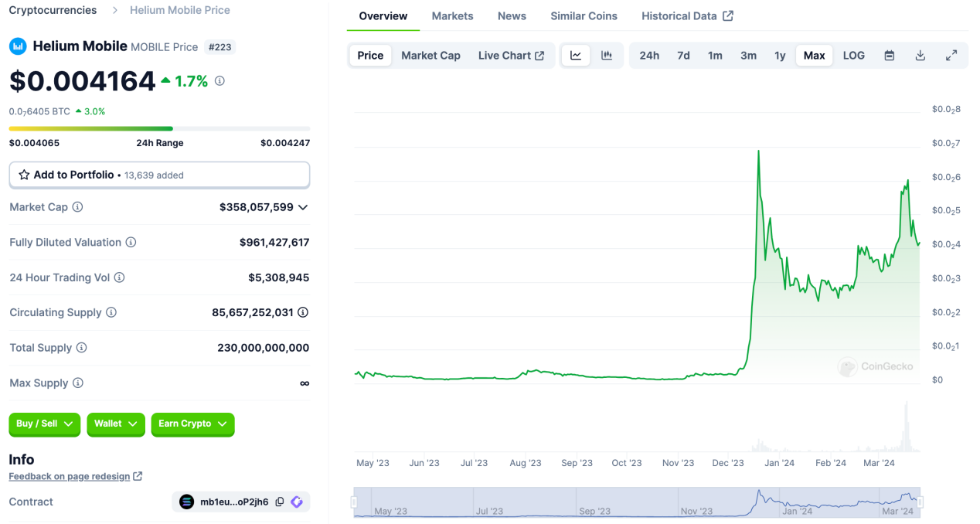Toggle LOG scale on the chart
This screenshot has width=980, height=524.
tap(853, 55)
